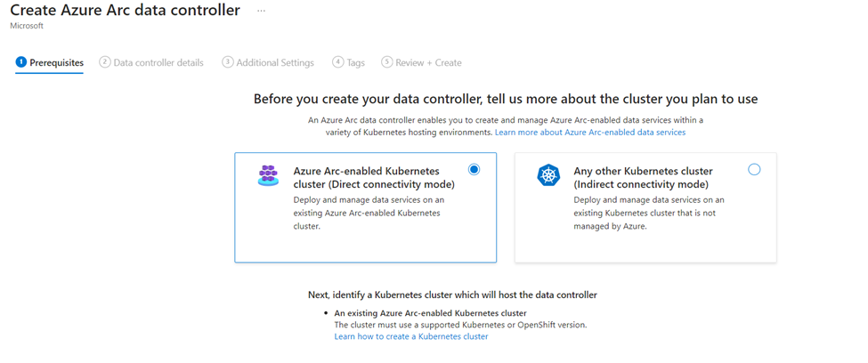This screenshot has height=363, width=868.
Task: Open Learn how to create a Kubernetes cluster
Action: click(411, 336)
